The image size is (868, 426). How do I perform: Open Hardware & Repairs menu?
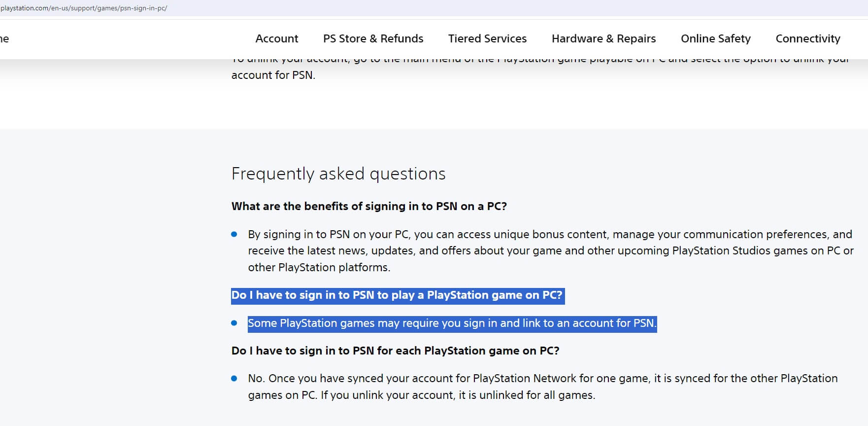pyautogui.click(x=603, y=38)
